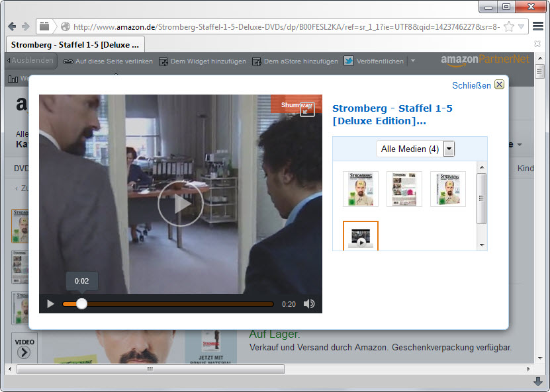Click the horizontal scrollbar thumb
This screenshot has width=550, height=392.
click(150, 369)
